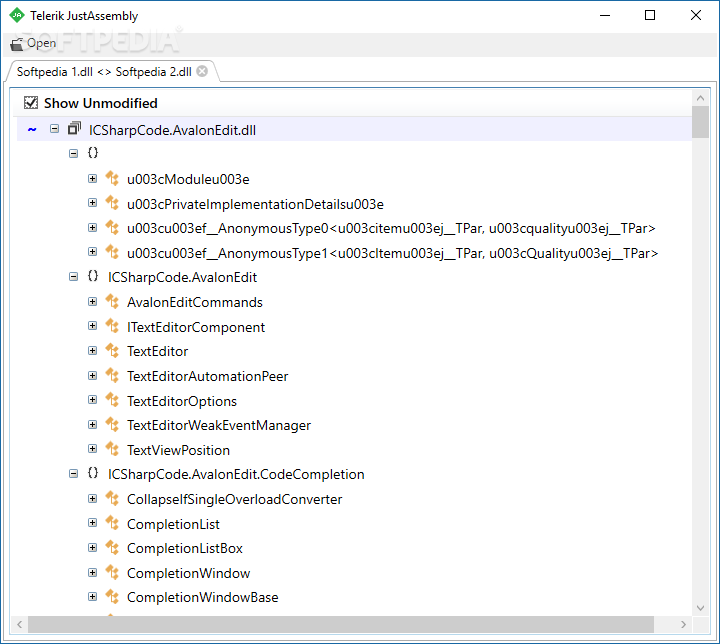Screen dimensions: 720x644
Task: Collapse the ICSharpCode.AvalonEdit.CodeCompletion namespace
Action: pyautogui.click(x=73, y=474)
